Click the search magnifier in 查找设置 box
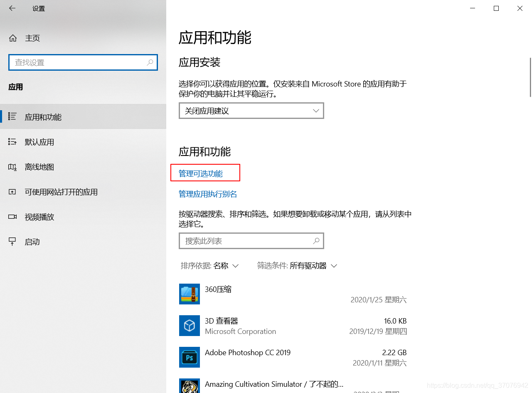The width and height of the screenshot is (532, 393). [150, 62]
